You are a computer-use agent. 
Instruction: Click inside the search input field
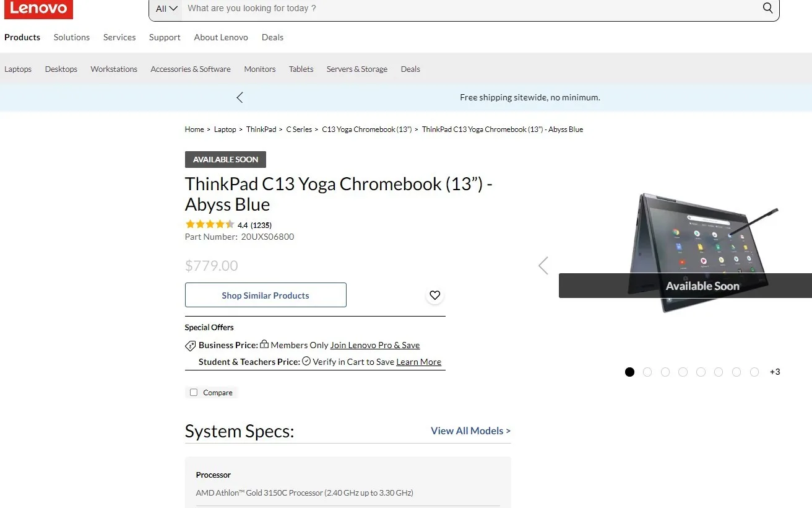point(433,8)
